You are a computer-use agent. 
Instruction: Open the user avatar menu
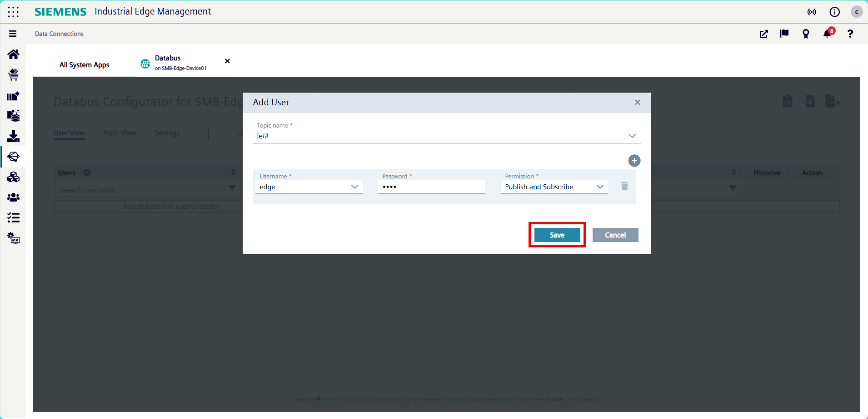(x=856, y=12)
